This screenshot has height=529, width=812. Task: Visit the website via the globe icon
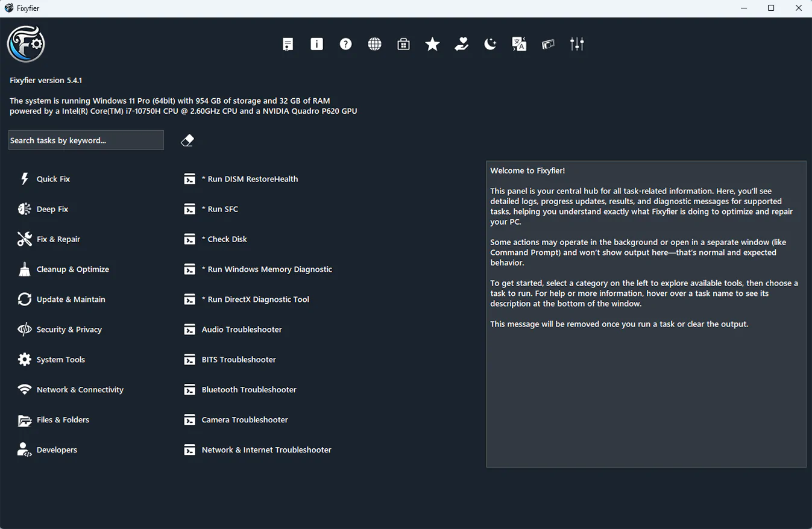click(374, 43)
